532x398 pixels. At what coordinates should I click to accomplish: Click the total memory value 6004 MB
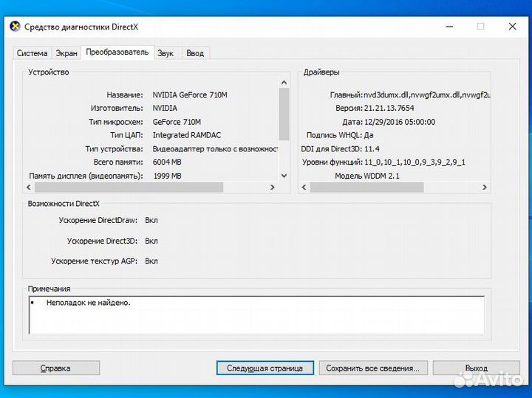tap(167, 162)
